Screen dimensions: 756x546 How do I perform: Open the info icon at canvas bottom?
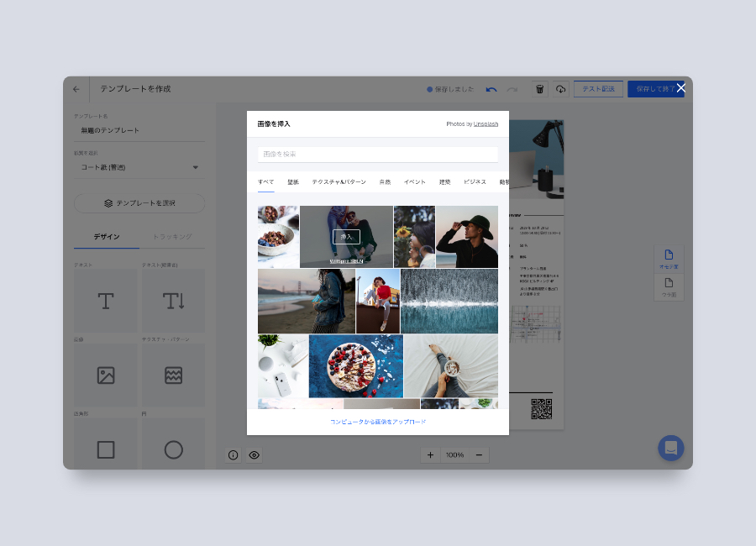[x=234, y=454]
